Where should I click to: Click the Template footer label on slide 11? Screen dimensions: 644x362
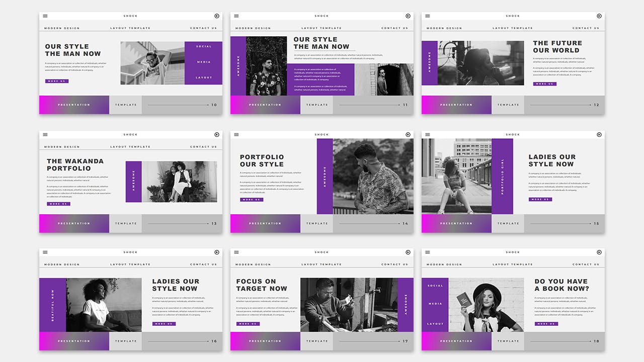(317, 105)
